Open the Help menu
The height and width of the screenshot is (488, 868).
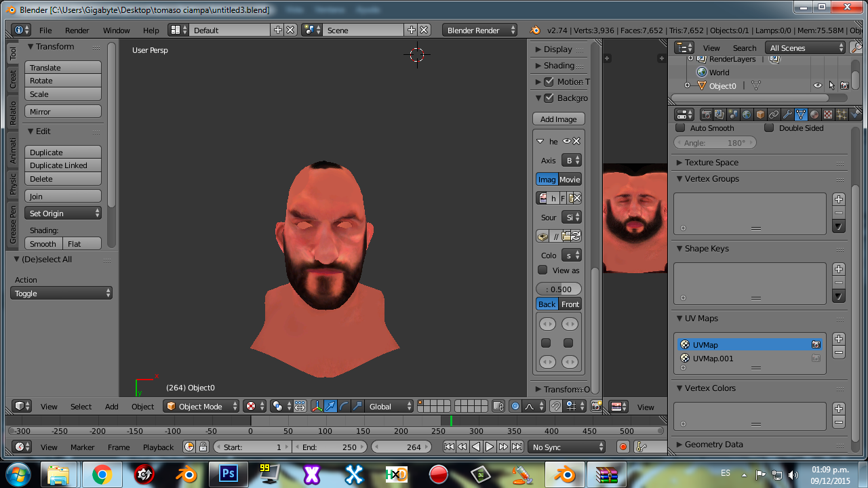151,30
